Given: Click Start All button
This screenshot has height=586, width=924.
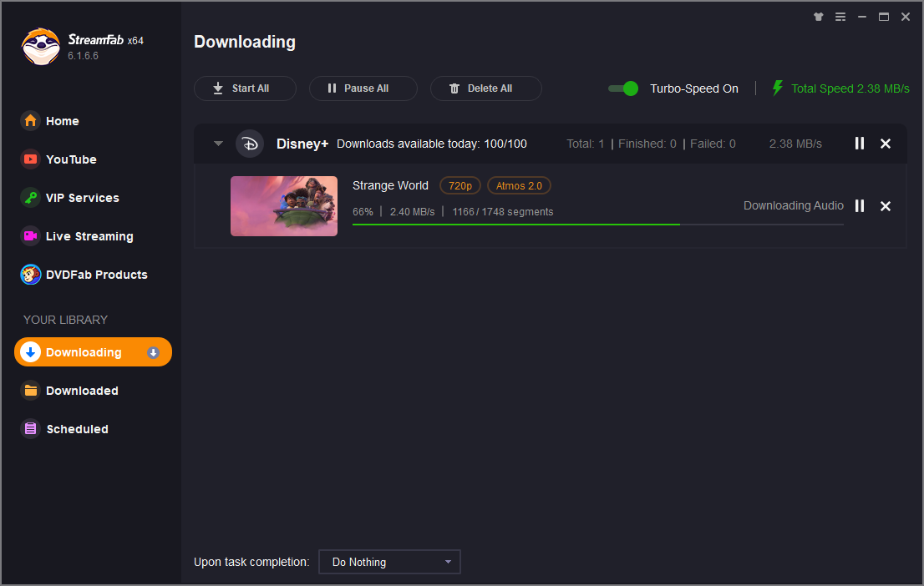Looking at the screenshot, I should (245, 88).
